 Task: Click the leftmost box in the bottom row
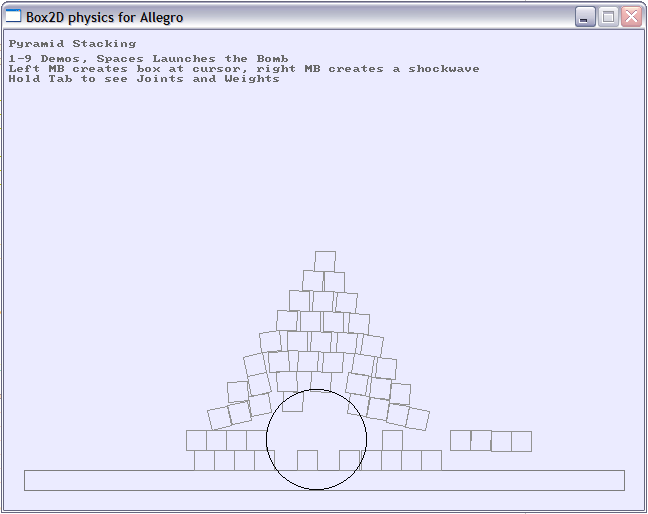coord(204,460)
